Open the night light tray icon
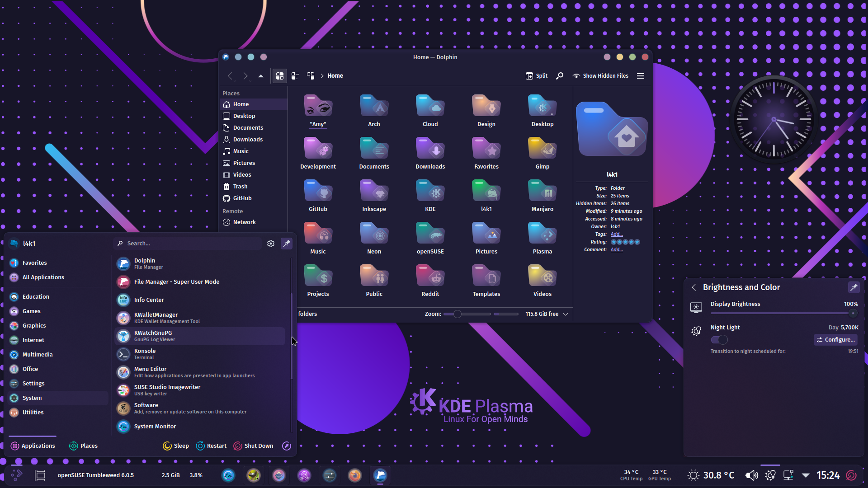This screenshot has height=488, width=868. click(770, 475)
